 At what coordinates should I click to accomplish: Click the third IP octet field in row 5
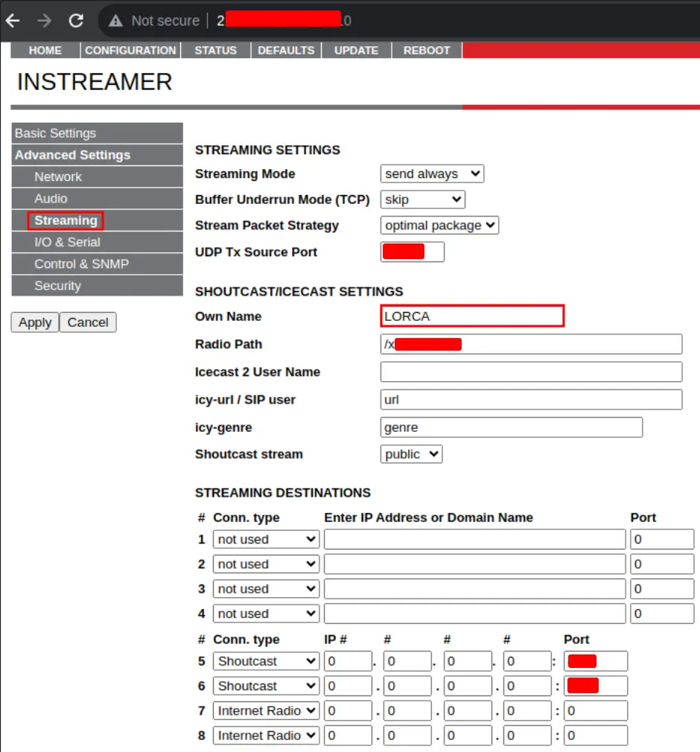(x=468, y=661)
